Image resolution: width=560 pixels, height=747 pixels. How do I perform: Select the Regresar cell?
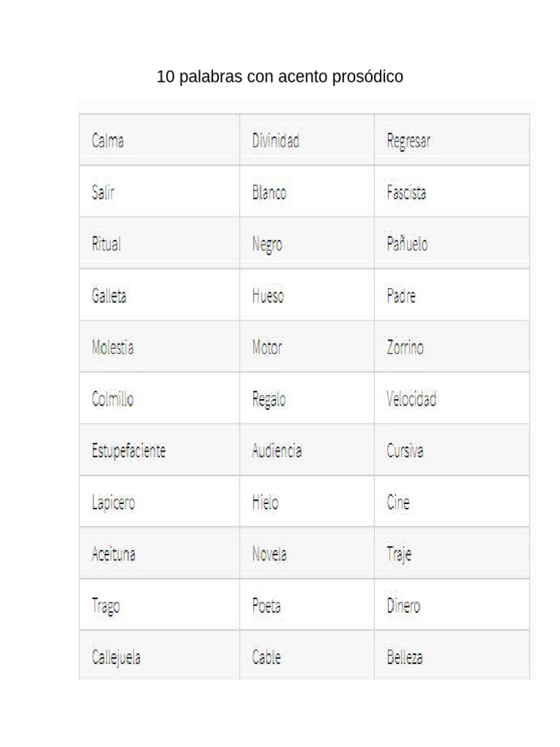[x=452, y=140]
